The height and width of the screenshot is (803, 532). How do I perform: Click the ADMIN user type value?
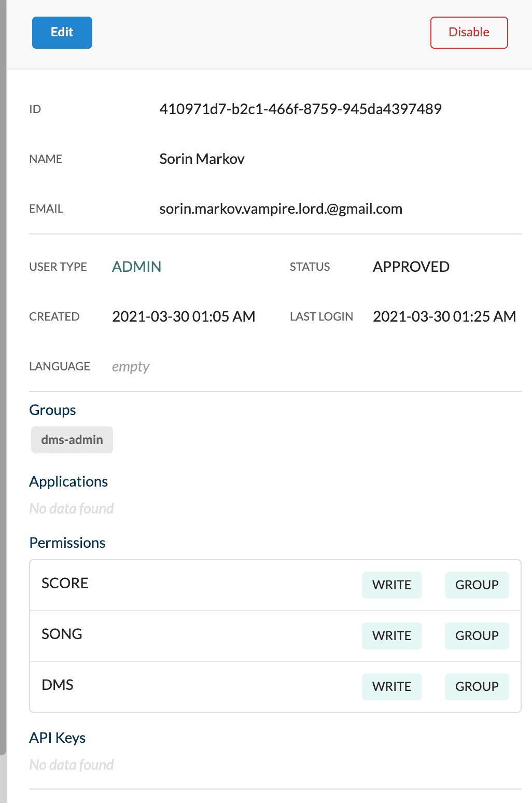click(137, 267)
